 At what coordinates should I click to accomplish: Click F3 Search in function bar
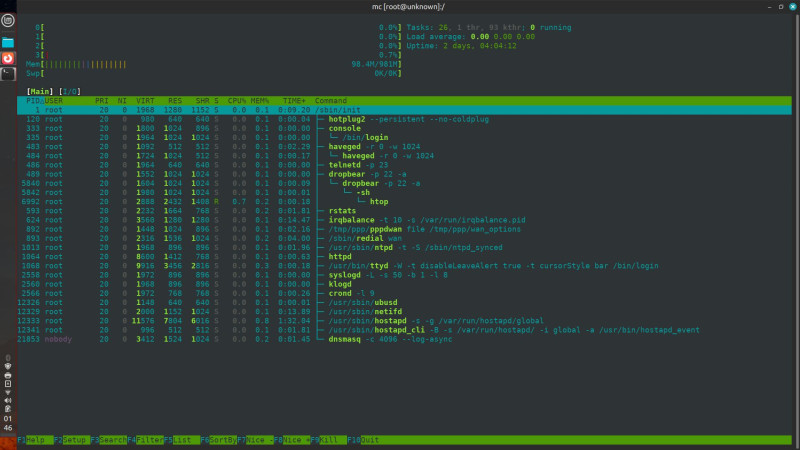point(108,440)
